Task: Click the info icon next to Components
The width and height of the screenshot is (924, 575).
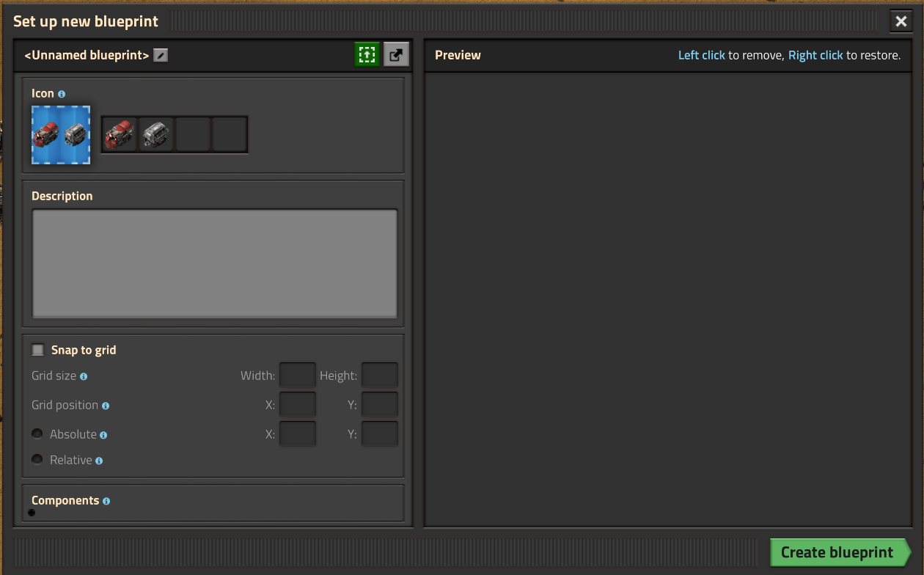Action: click(x=106, y=501)
